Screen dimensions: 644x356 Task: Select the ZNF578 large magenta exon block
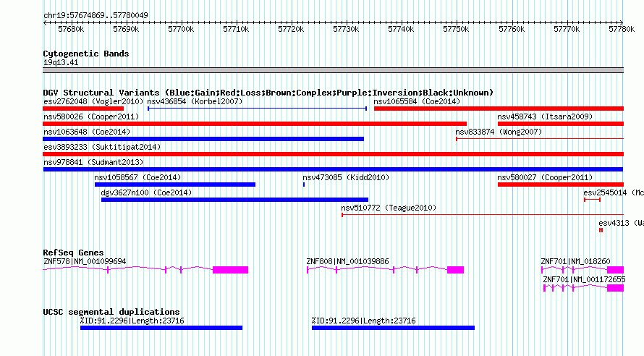coord(230,270)
